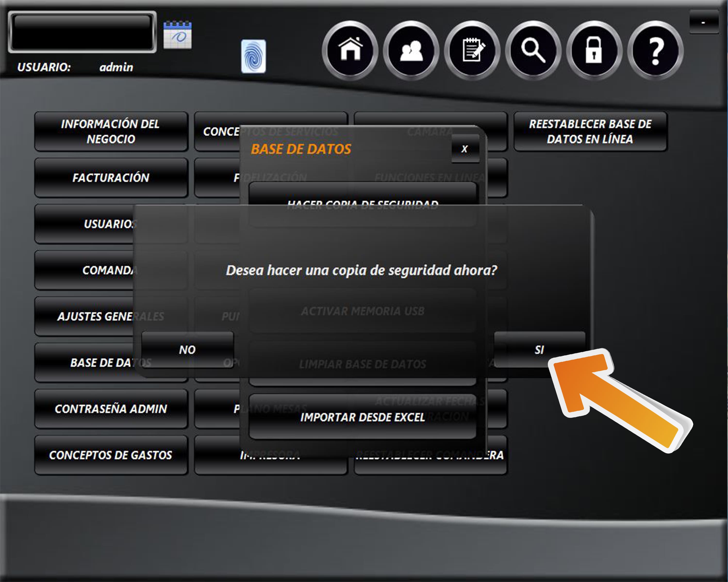
Task: Open the magnifying glass search icon
Action: tap(533, 50)
